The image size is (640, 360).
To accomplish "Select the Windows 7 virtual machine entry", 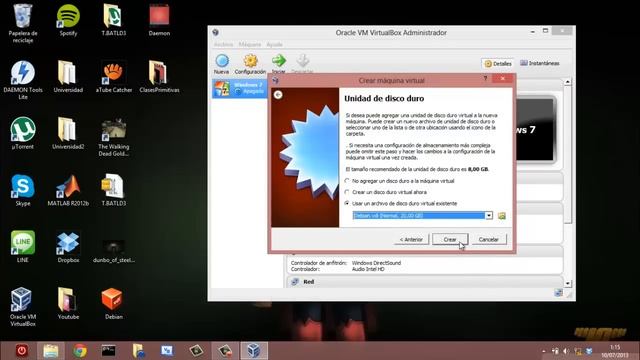I will pyautogui.click(x=239, y=88).
